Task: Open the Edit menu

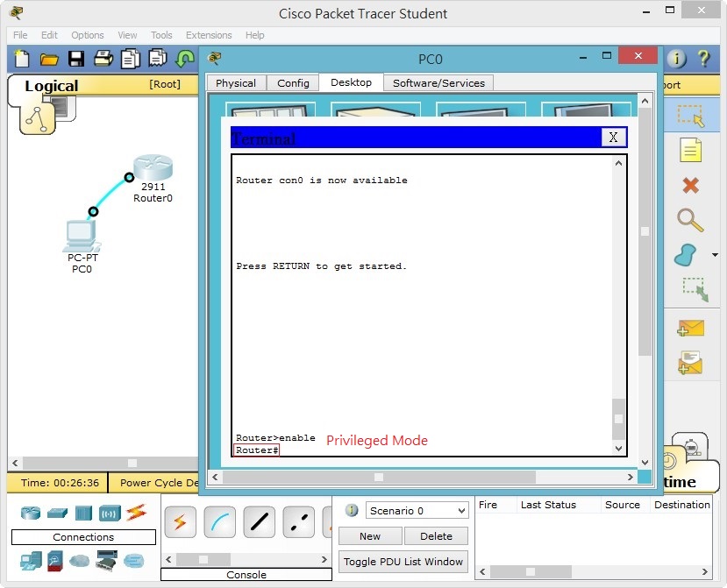Action: (x=49, y=35)
